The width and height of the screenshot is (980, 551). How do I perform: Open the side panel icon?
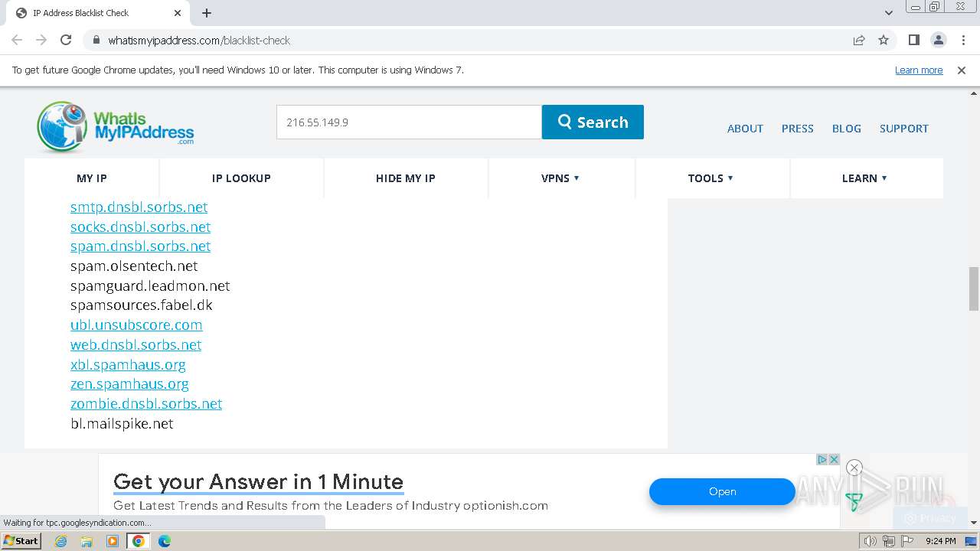point(913,40)
